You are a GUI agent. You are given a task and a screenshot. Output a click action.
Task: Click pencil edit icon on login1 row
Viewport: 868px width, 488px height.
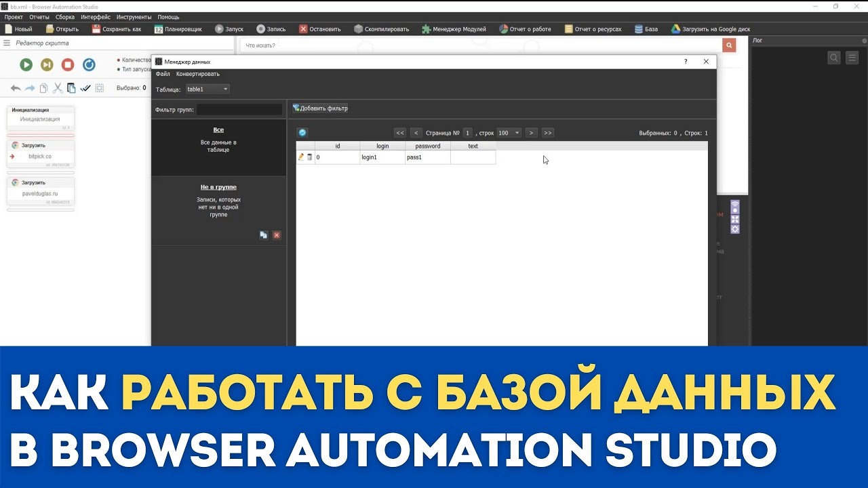tap(301, 157)
